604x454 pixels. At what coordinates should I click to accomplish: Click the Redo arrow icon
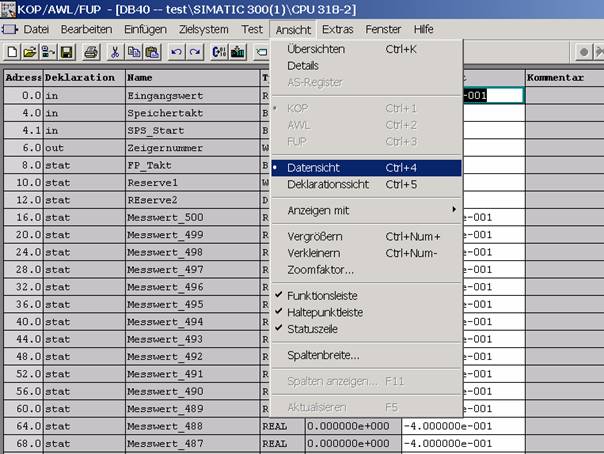[193, 51]
